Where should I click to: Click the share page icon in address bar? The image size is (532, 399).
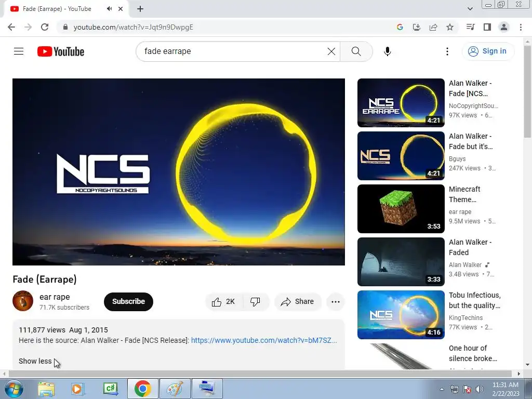point(433,27)
